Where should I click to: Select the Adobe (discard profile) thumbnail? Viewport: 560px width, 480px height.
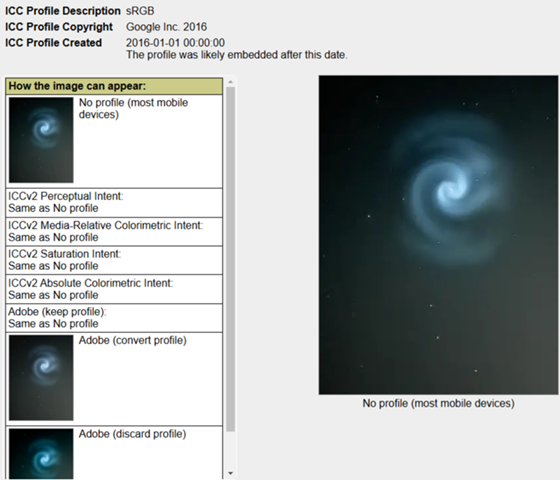click(41, 454)
